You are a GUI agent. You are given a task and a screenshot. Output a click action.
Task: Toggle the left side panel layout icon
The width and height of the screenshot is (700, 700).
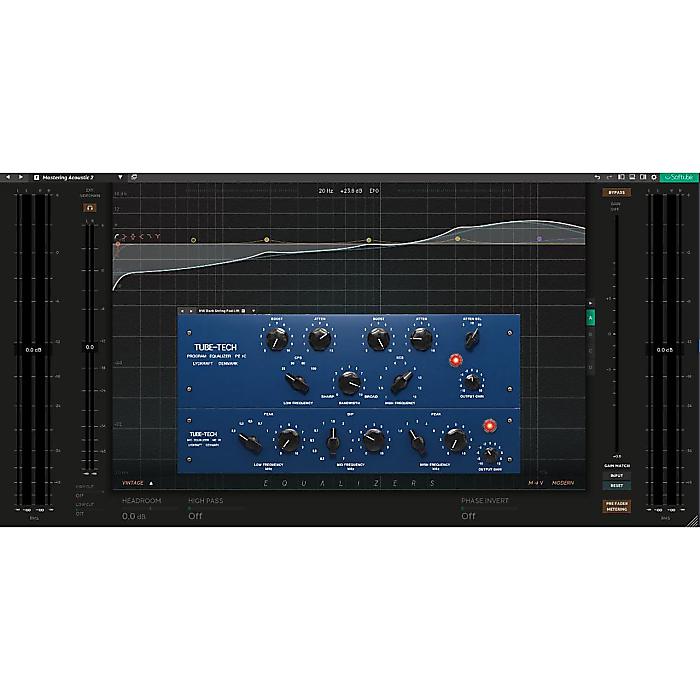pos(621,177)
